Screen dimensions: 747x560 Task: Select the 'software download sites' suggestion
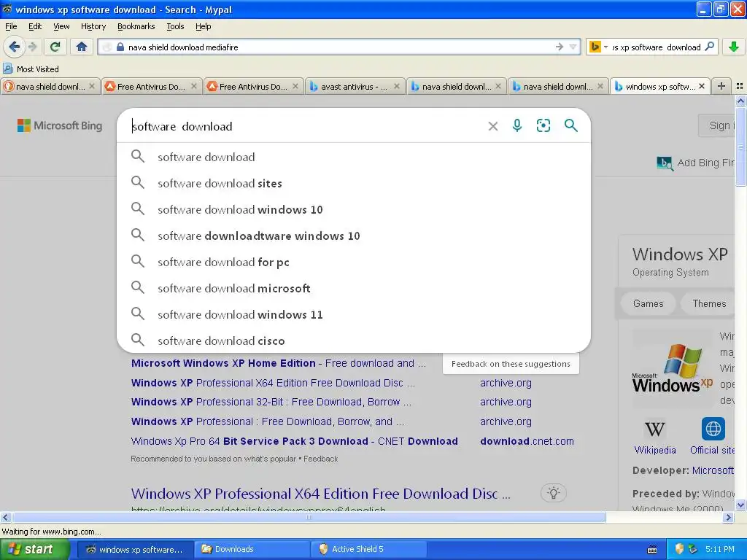tap(354, 183)
